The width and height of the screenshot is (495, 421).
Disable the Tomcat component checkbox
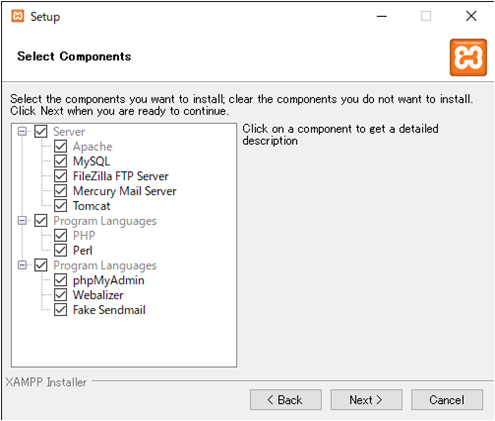[60, 206]
